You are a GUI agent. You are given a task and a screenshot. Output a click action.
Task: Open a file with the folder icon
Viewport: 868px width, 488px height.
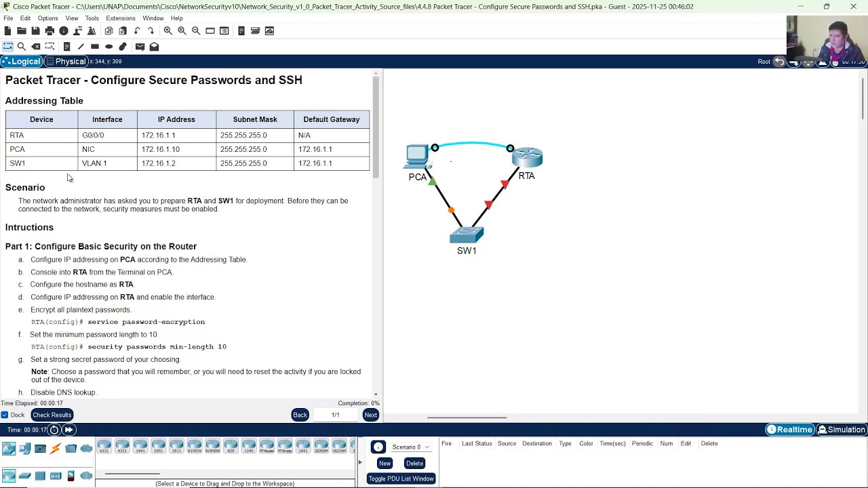click(x=22, y=30)
